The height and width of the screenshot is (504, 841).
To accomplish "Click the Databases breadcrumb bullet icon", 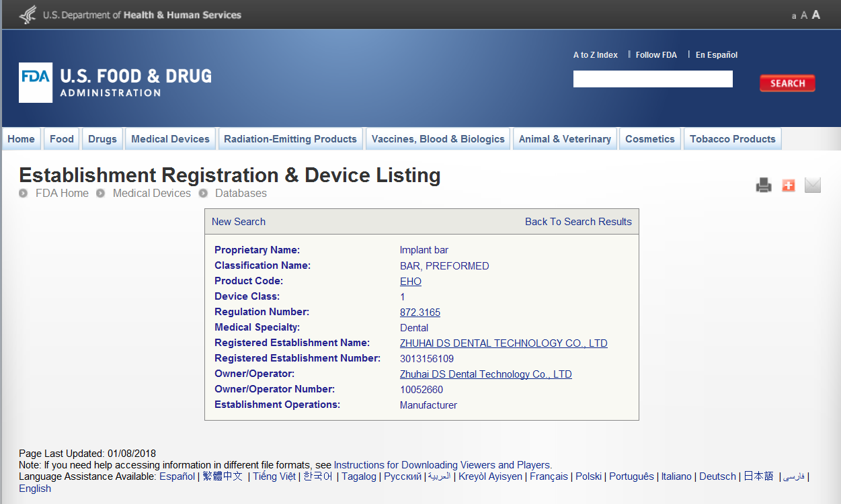I will [202, 194].
